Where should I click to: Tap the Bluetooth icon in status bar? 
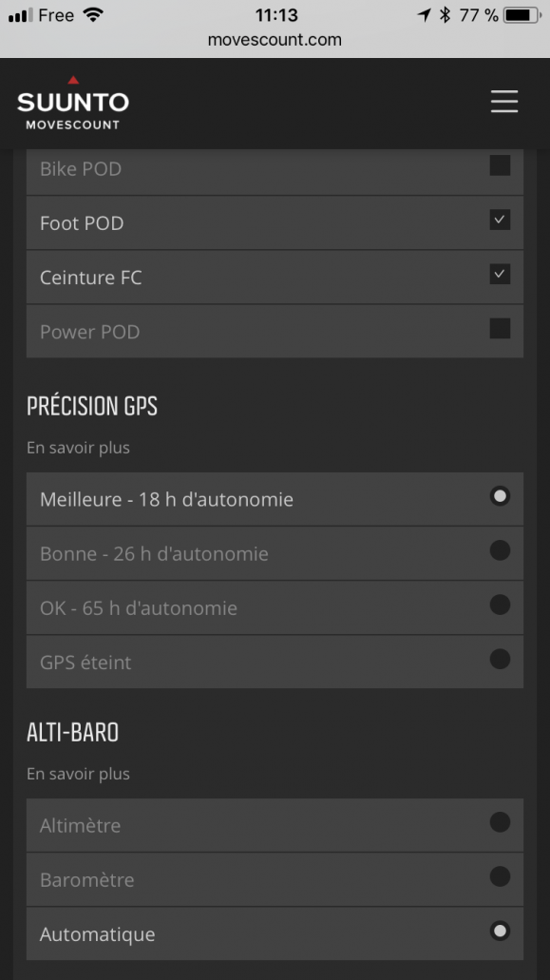click(x=445, y=15)
